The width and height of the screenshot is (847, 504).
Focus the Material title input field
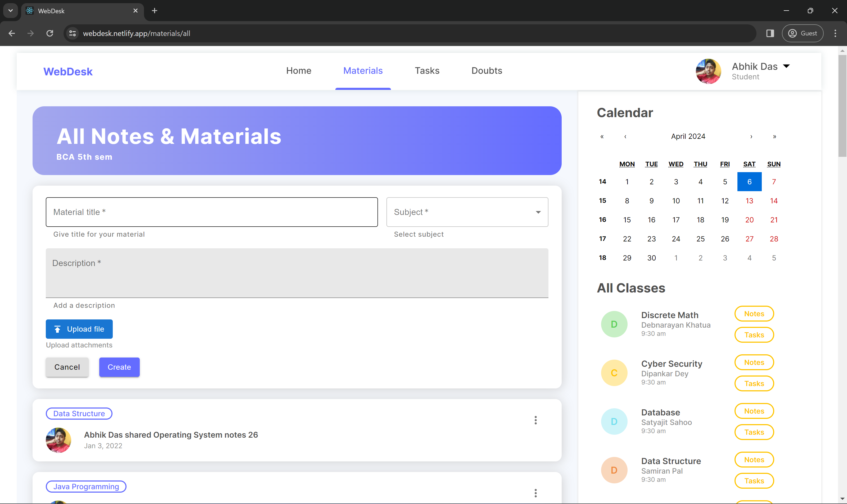(x=212, y=212)
